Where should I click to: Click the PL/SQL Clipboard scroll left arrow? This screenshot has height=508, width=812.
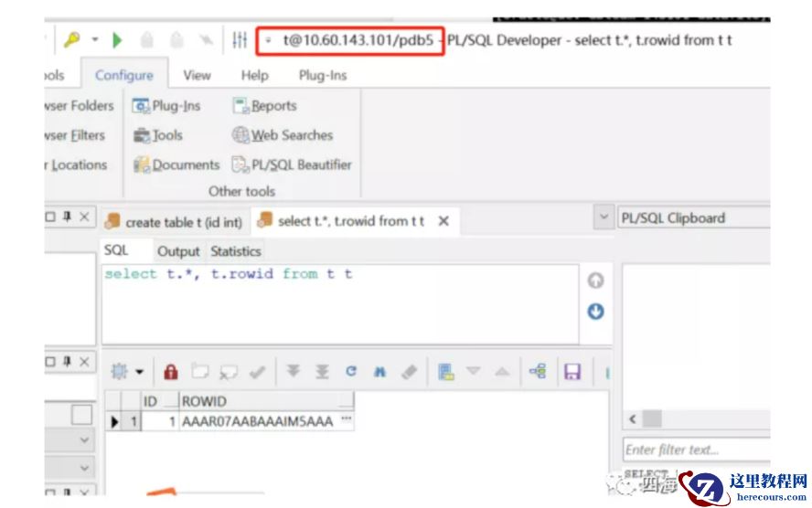(x=632, y=419)
